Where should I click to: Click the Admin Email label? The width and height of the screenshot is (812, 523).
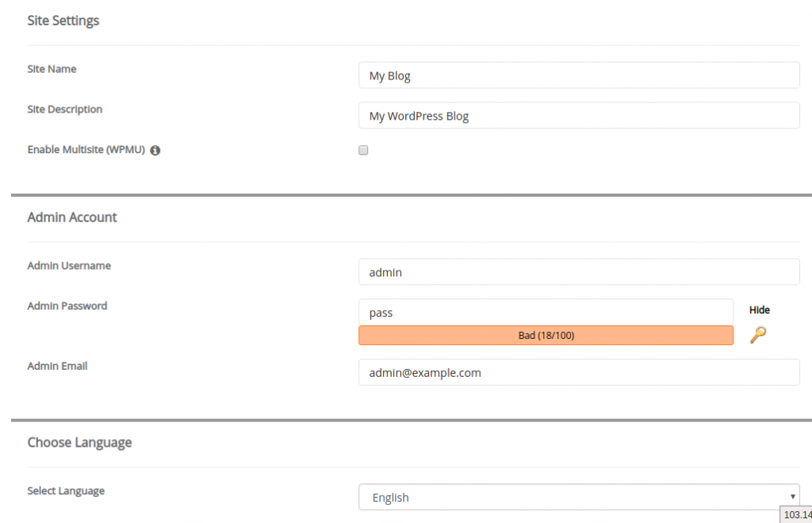(x=57, y=366)
